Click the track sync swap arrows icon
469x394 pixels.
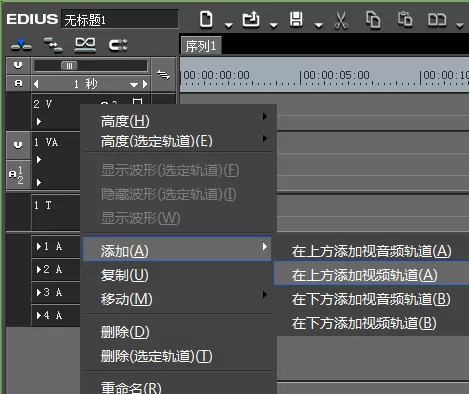163,75
